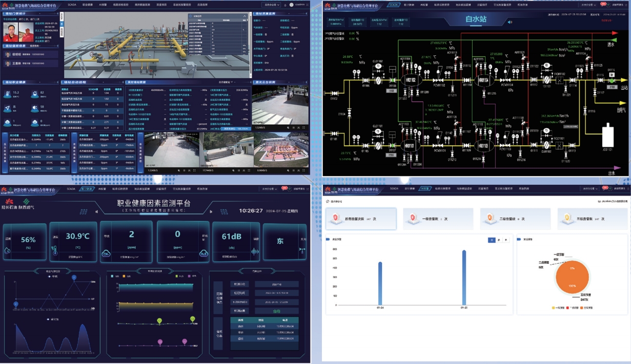Open the company dropdown in 白水站 SCADA window
The width and height of the screenshot is (631, 364).
[x=588, y=5]
